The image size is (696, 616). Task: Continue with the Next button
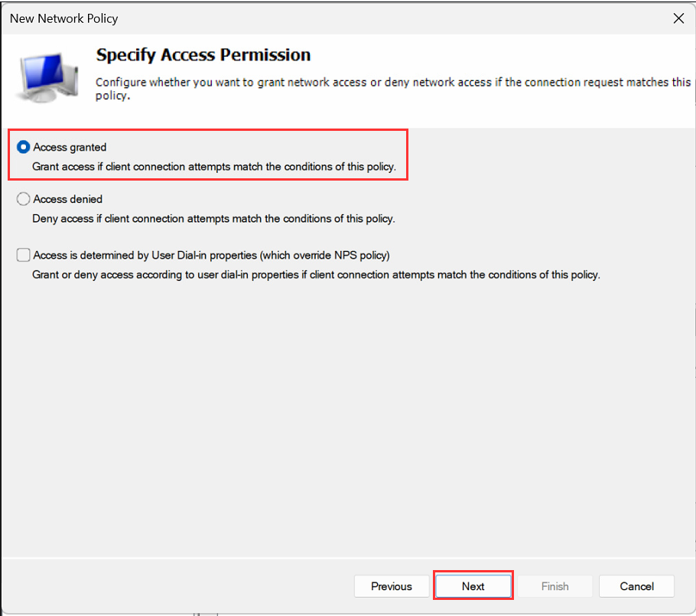click(473, 586)
